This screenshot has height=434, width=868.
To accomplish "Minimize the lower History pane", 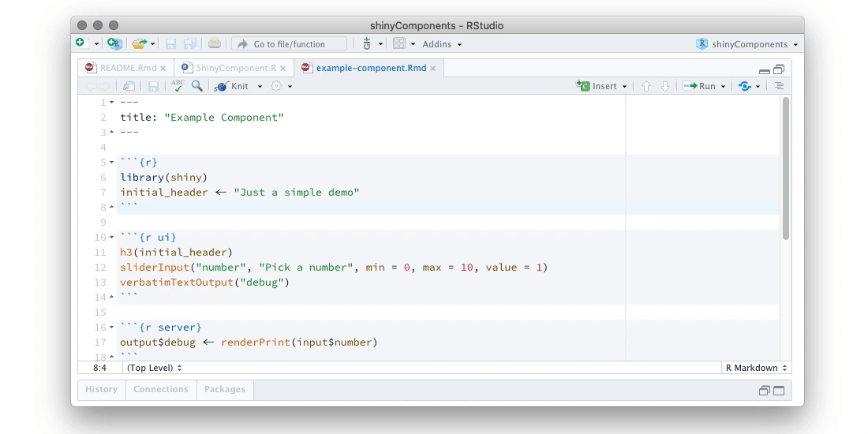I will [765, 391].
